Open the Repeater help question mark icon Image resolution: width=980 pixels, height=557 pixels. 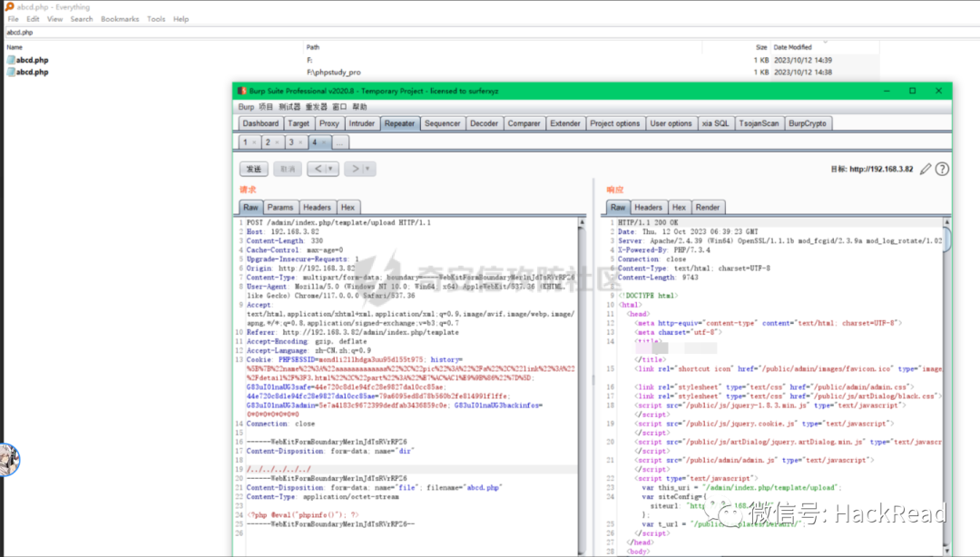(x=942, y=169)
